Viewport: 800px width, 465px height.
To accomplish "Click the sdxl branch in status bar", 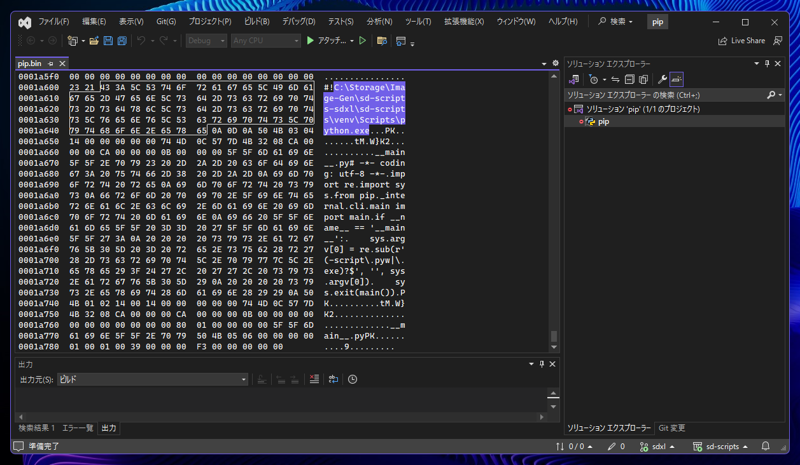I will coord(657,446).
